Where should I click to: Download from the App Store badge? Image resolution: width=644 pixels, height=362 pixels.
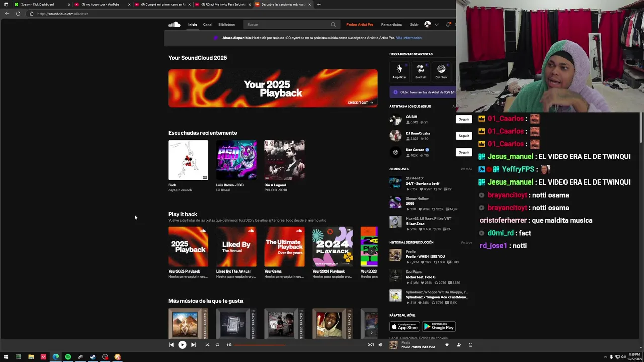coord(405,327)
